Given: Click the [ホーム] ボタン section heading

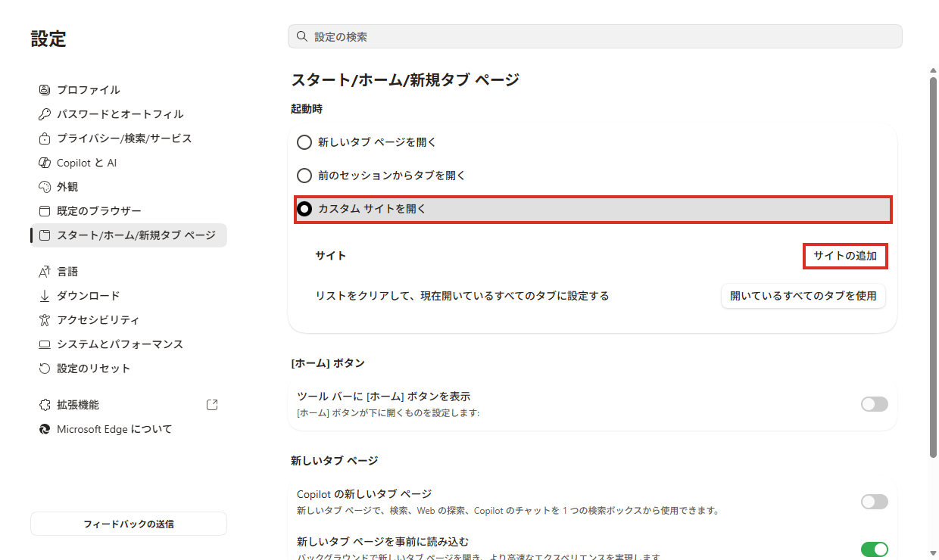Looking at the screenshot, I should pyautogui.click(x=328, y=363).
